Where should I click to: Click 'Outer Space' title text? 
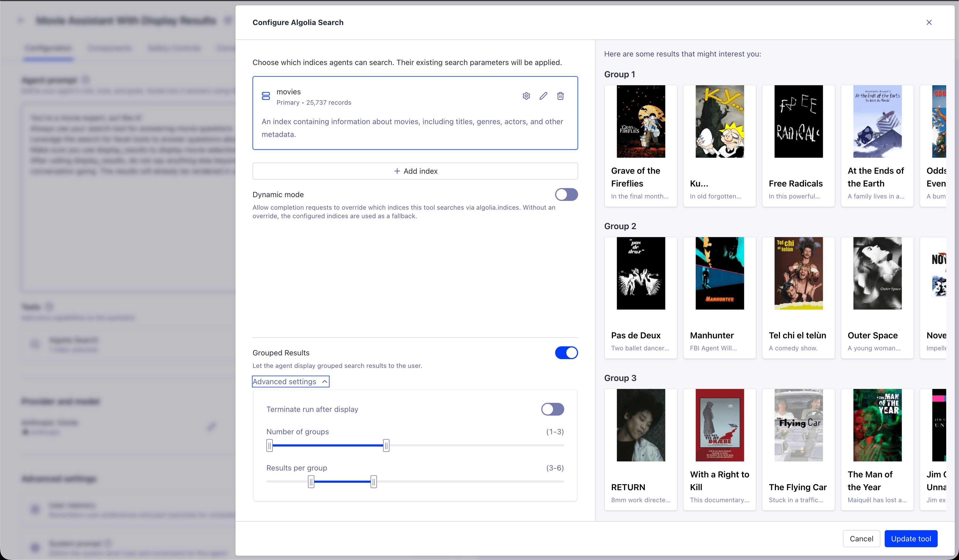click(873, 335)
